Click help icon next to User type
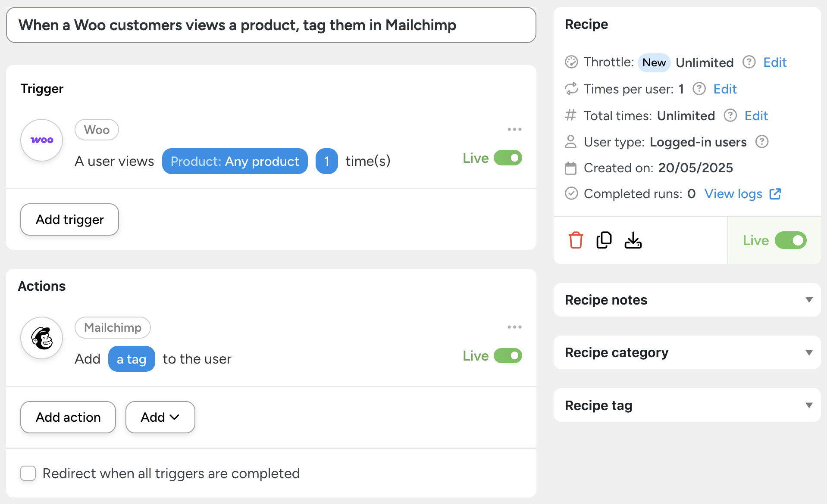The image size is (827, 504). pos(762,142)
